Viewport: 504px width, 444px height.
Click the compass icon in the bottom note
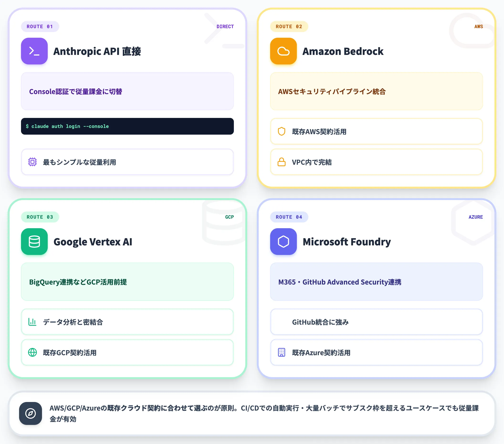pos(31,413)
